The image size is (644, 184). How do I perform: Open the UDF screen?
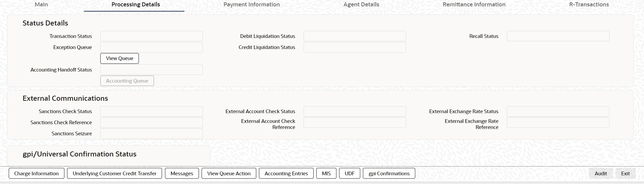350,174
